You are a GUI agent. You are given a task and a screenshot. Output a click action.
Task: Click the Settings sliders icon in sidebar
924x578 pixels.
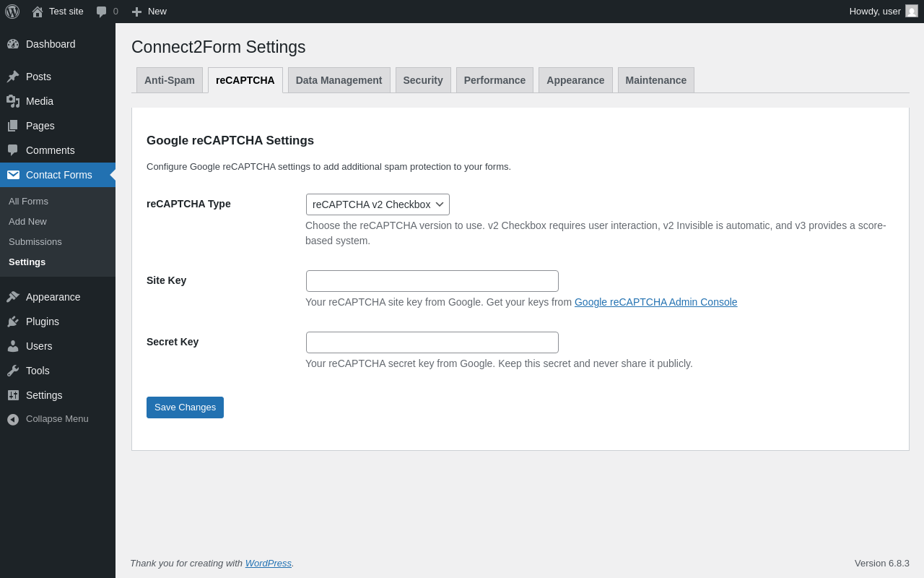13,395
